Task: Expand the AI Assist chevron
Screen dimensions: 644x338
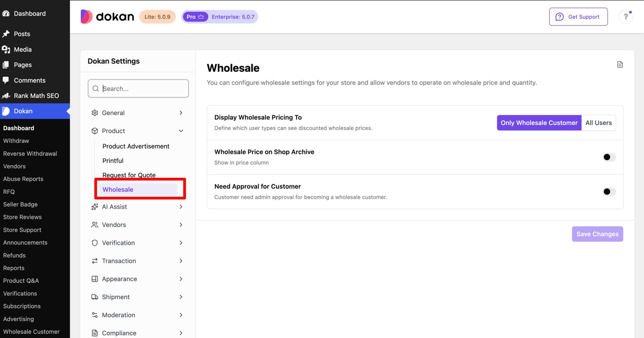Action: pos(181,207)
